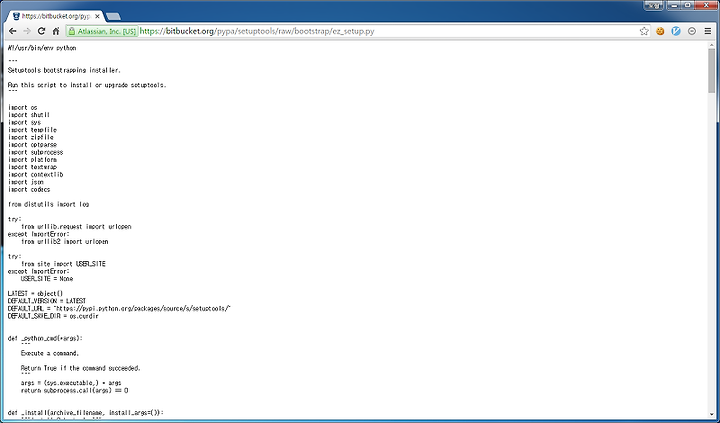Click 'from urllib.request import urlopen' line
720x423 pixels.
coord(76,226)
